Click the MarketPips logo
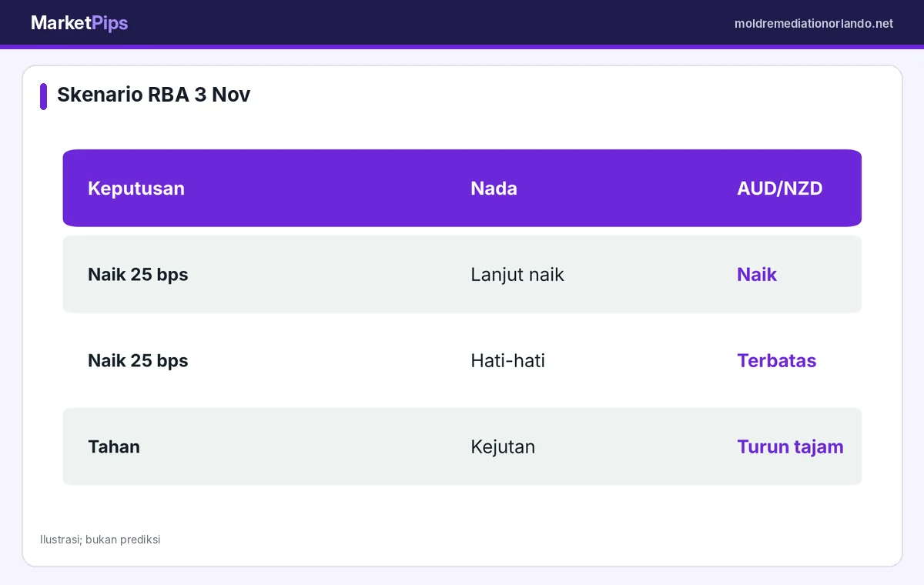 pos(79,23)
